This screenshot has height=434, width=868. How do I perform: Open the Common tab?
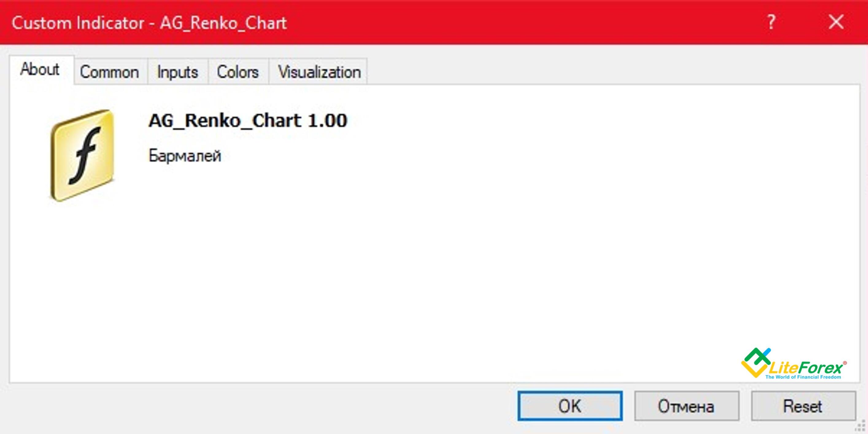(110, 72)
